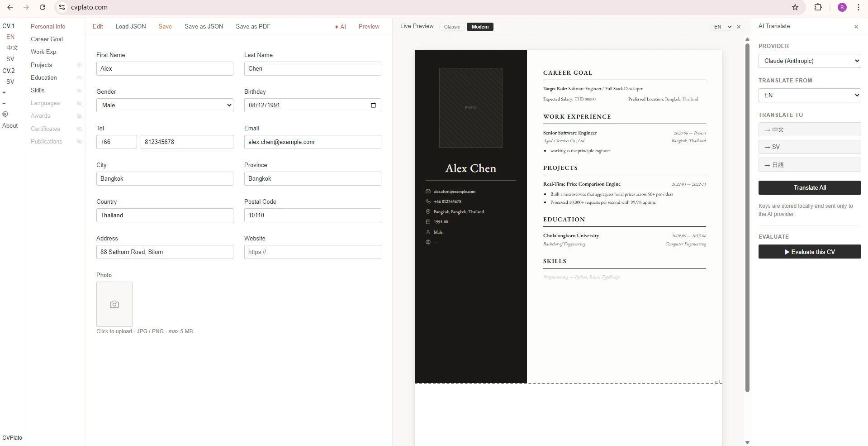Reload the page
This screenshot has height=446, width=868.
coord(43,7)
